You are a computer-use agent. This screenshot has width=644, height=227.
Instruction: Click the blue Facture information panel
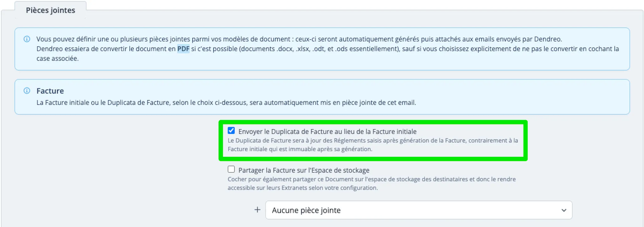tap(322, 97)
